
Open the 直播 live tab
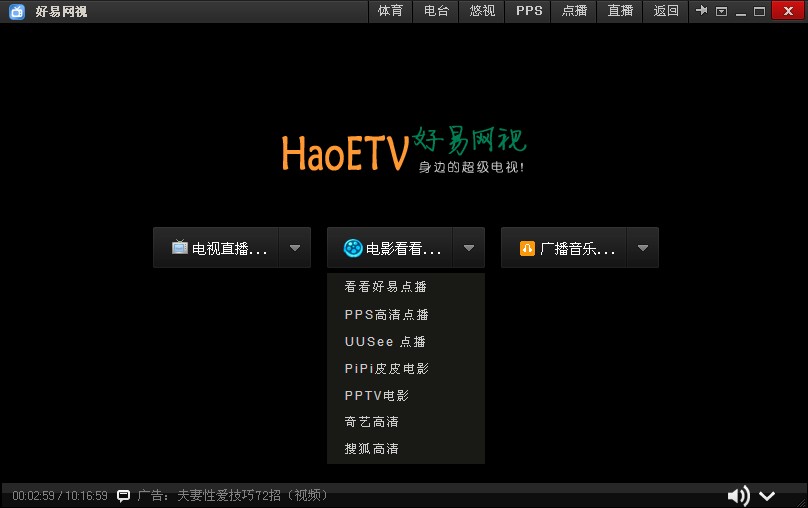[620, 11]
